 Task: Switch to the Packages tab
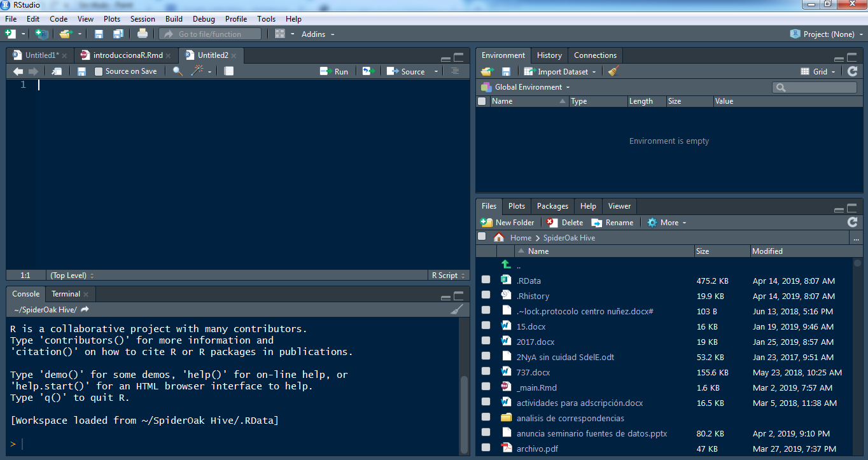pyautogui.click(x=552, y=206)
